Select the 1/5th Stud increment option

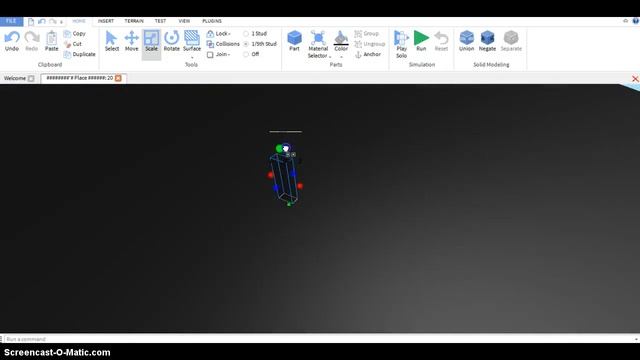260,44
